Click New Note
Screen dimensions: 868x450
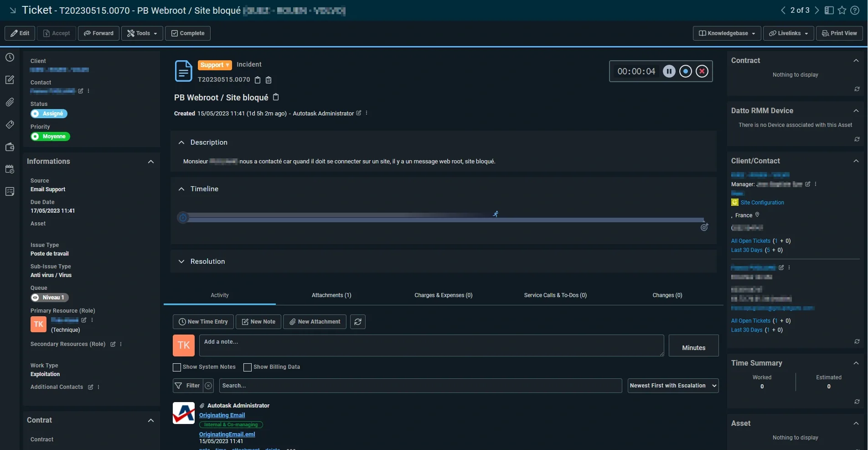258,322
